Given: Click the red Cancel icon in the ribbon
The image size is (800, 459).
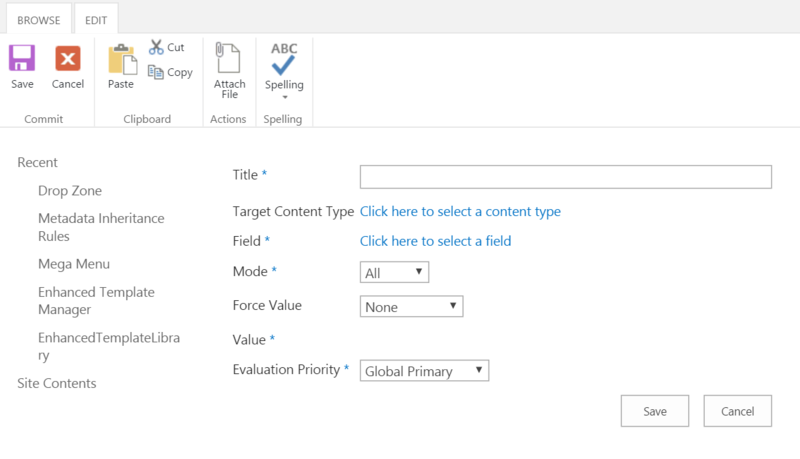Looking at the screenshot, I should click(x=68, y=59).
